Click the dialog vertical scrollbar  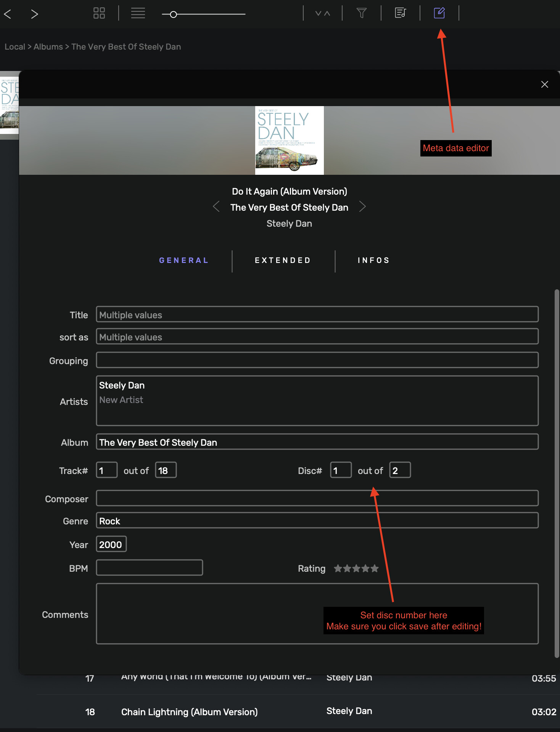557,473
